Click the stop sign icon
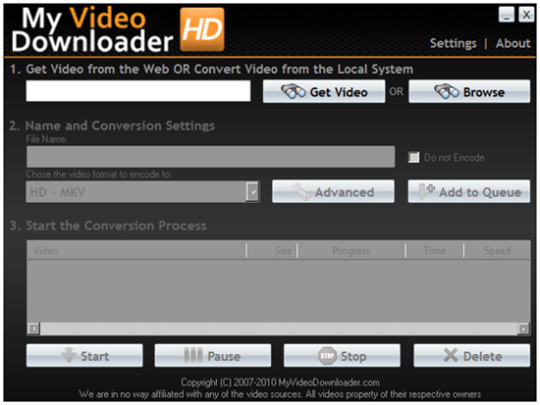The height and width of the screenshot is (405, 540). tap(327, 355)
